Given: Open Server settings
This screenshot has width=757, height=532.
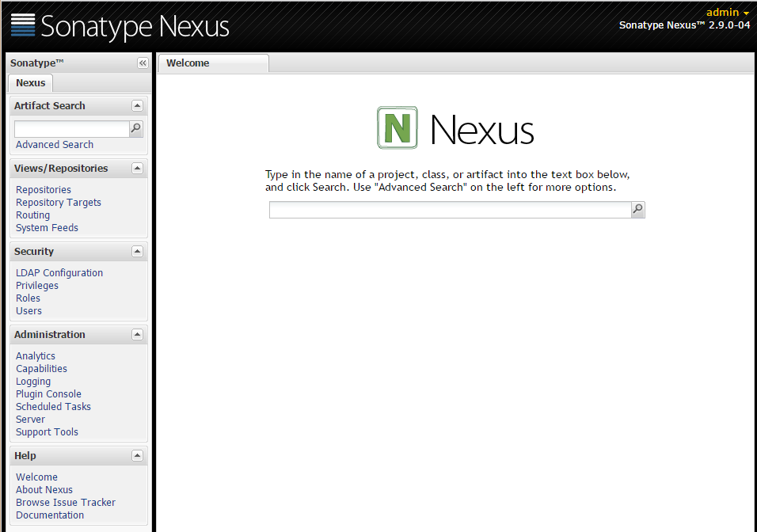Looking at the screenshot, I should pos(30,419).
